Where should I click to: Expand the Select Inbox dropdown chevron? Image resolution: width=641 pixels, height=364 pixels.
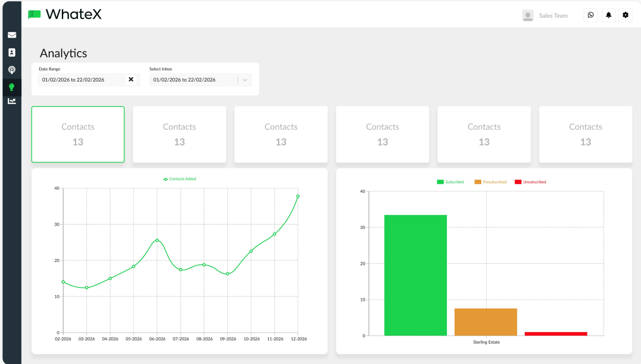click(245, 80)
